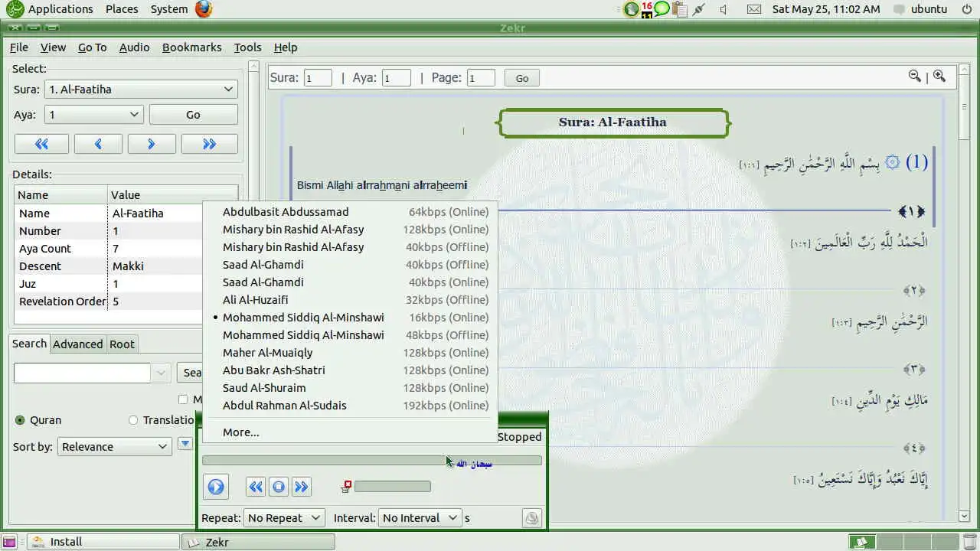Click Go button beside Aya dropdown
Image resolution: width=980 pixels, height=551 pixels.
[x=193, y=115]
